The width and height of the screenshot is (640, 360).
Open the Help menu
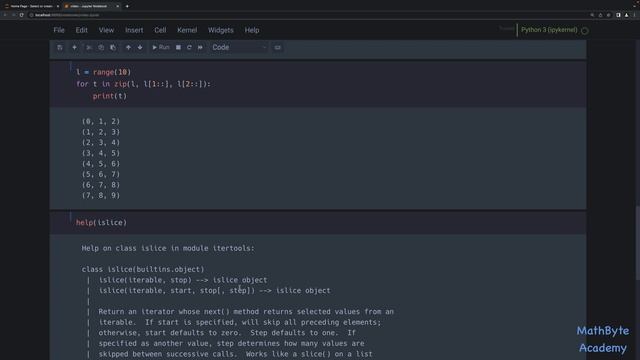click(x=252, y=30)
